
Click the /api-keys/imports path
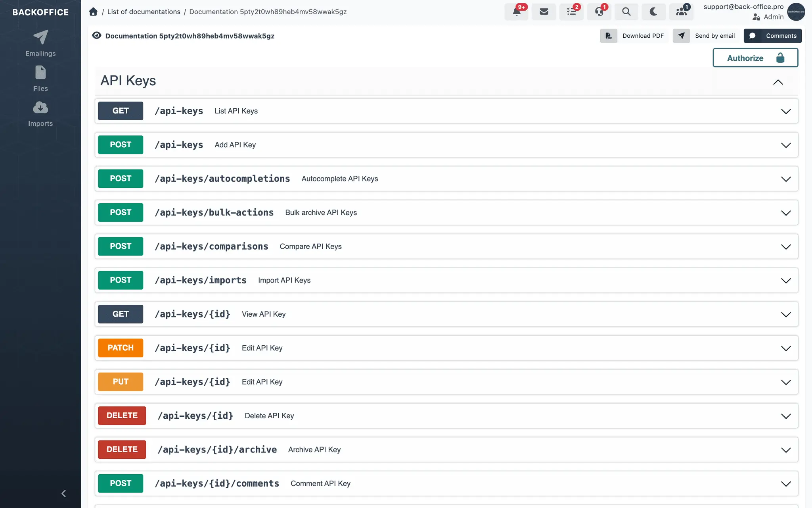[x=201, y=280]
